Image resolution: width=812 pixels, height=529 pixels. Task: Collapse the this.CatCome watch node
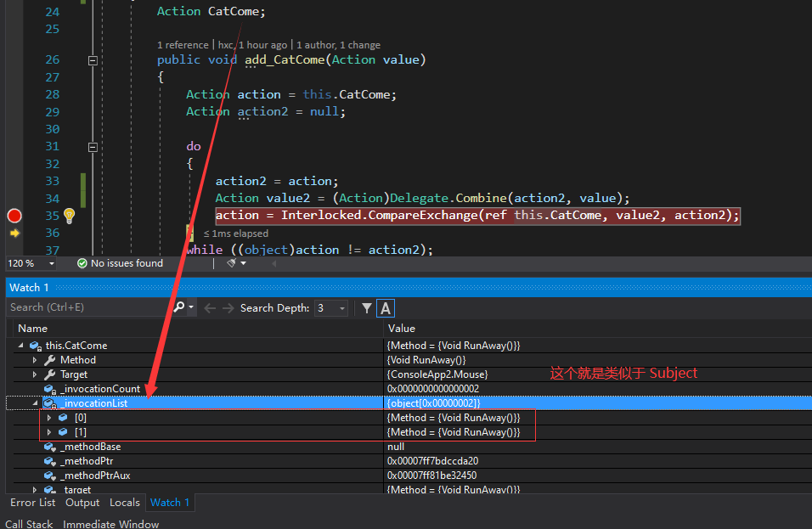click(x=20, y=346)
